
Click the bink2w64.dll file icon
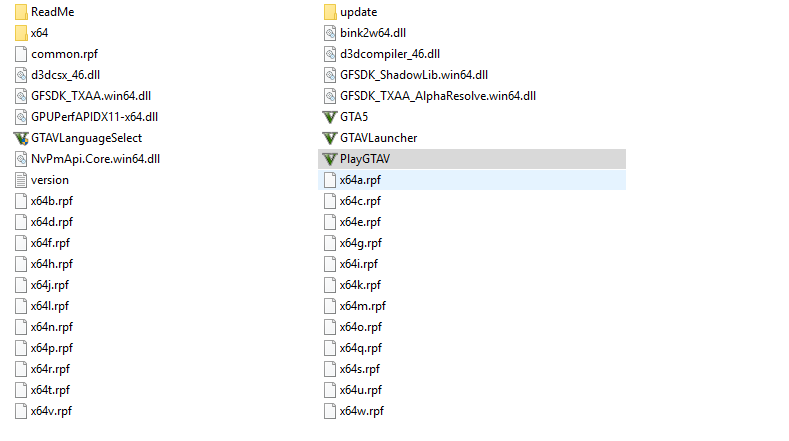[x=330, y=33]
